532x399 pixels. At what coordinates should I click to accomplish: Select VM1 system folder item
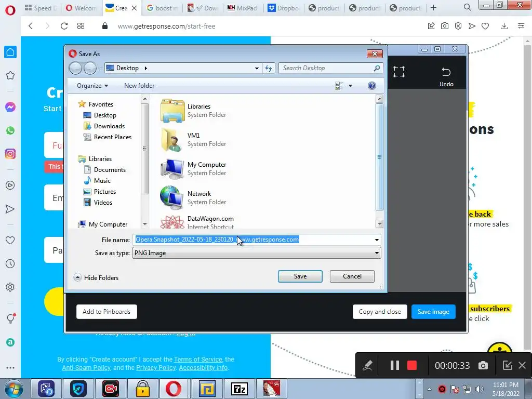193,139
